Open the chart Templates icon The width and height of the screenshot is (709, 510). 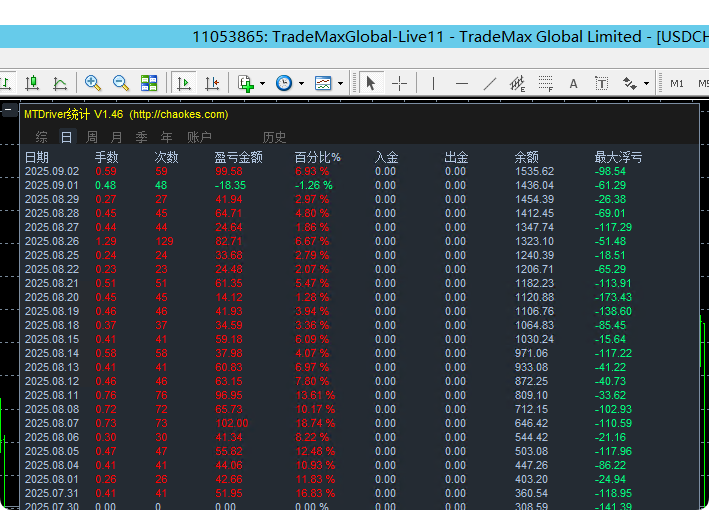(323, 83)
